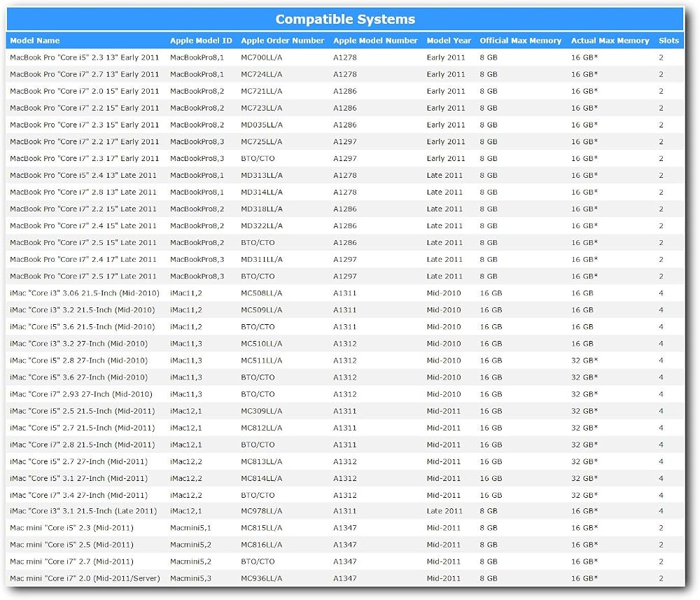
Task: Select iMac "Core i5" 3.6 27-Inch (Mid-2010)
Action: coord(78,377)
